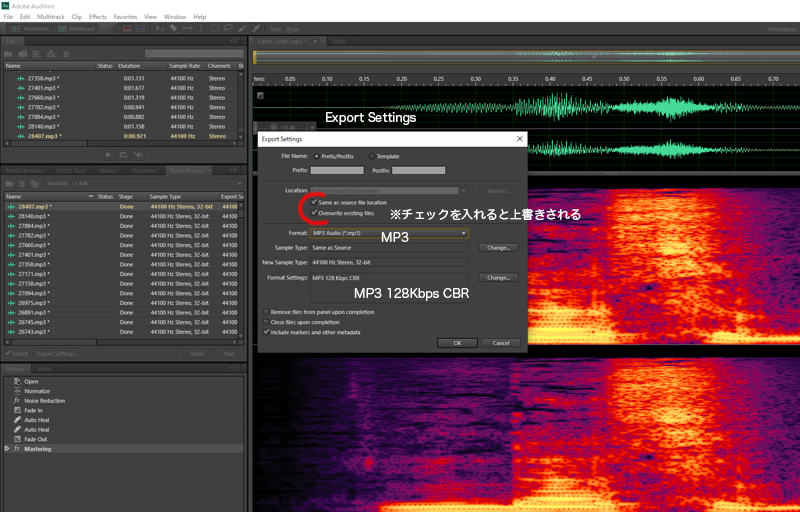Image resolution: width=800 pixels, height=512 pixels.
Task: Toggle Close files upon completion checkbox
Action: click(266, 322)
